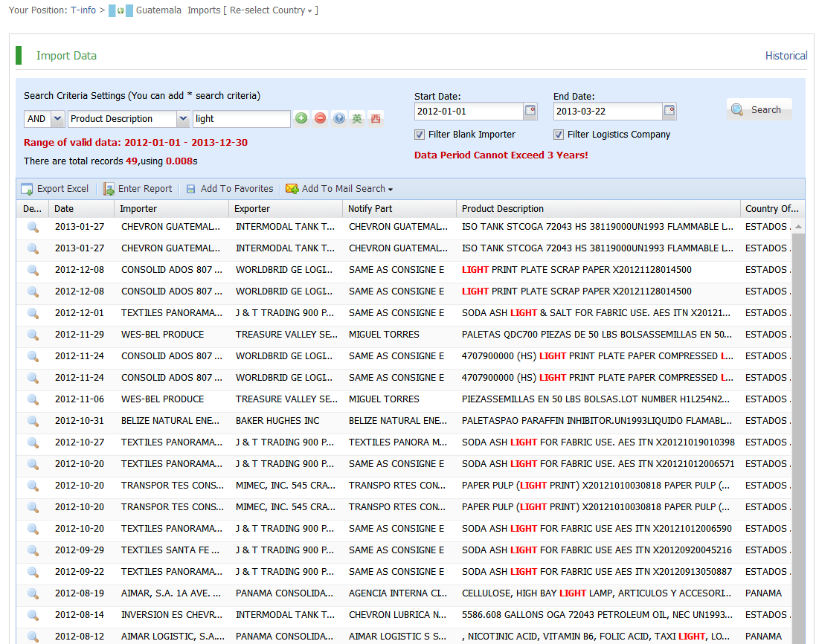
Task: Expand the Add To Mail Search menu
Action: coord(343,189)
